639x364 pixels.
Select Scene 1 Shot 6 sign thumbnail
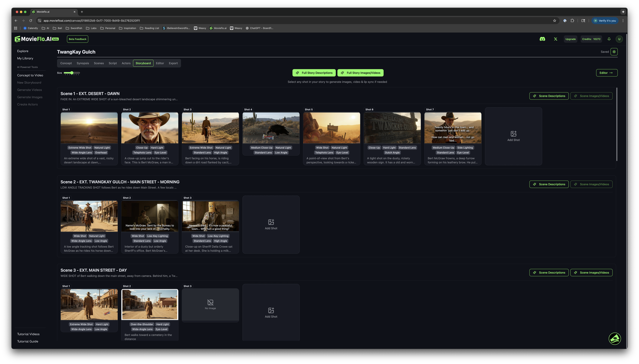[x=392, y=128]
